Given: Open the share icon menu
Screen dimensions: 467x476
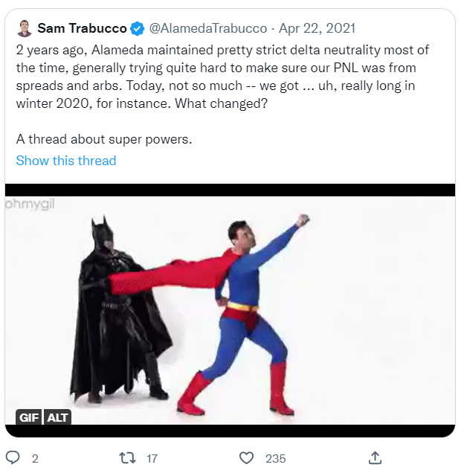Looking at the screenshot, I should pyautogui.click(x=376, y=457).
